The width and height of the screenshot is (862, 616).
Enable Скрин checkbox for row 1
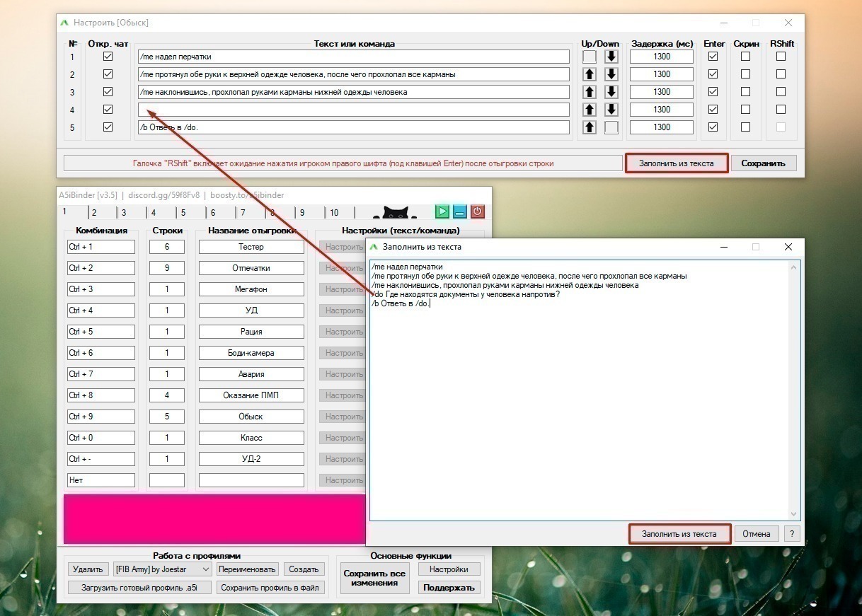coord(745,56)
